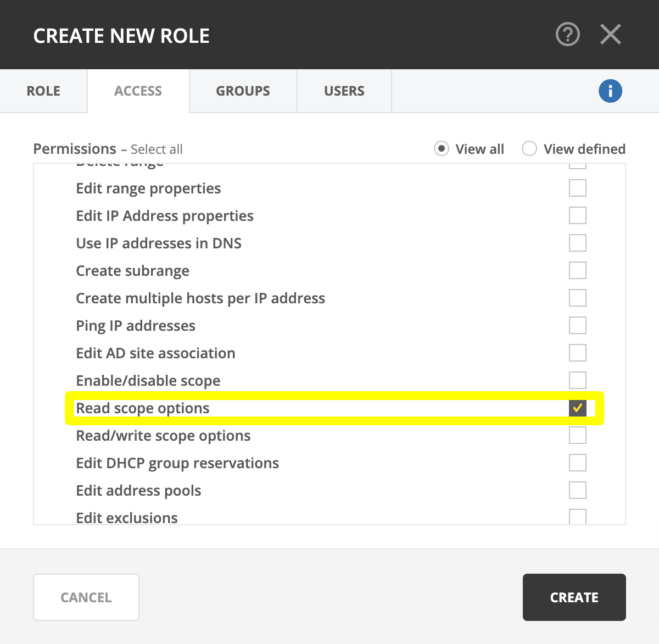This screenshot has height=644, width=659.
Task: Close the Create New Role dialog
Action: [610, 35]
